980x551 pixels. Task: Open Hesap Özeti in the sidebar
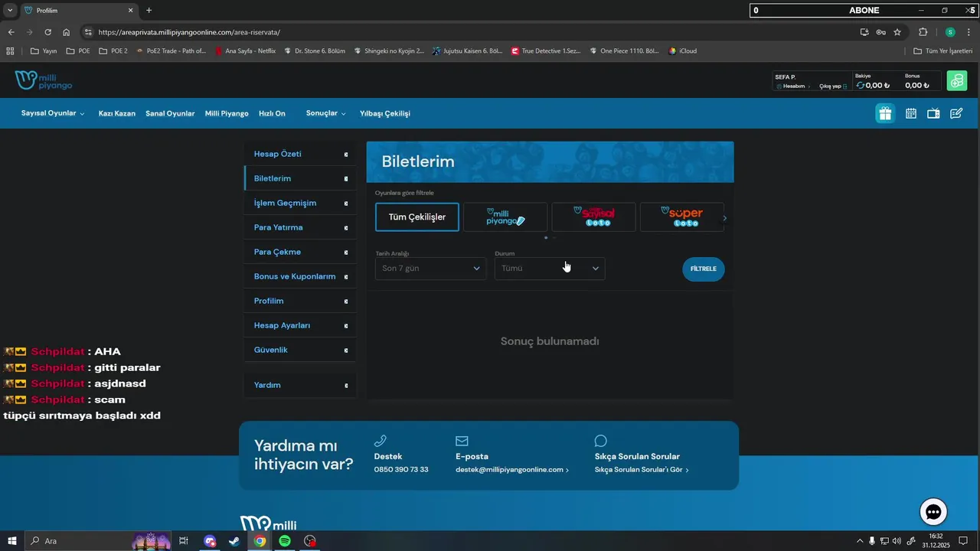pos(300,154)
